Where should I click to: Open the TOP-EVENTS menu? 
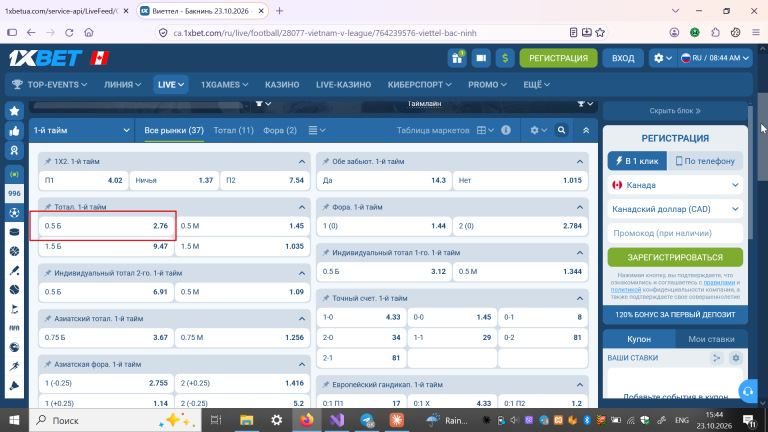50,85
